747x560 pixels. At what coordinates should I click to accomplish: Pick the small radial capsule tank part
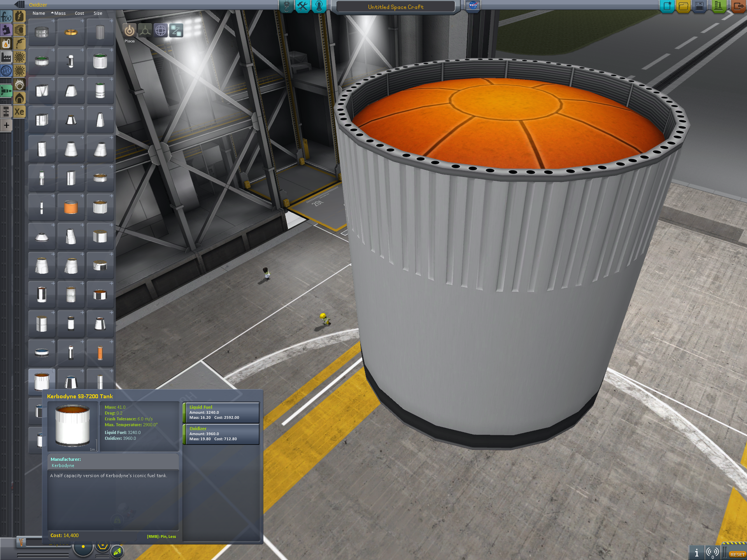[71, 61]
